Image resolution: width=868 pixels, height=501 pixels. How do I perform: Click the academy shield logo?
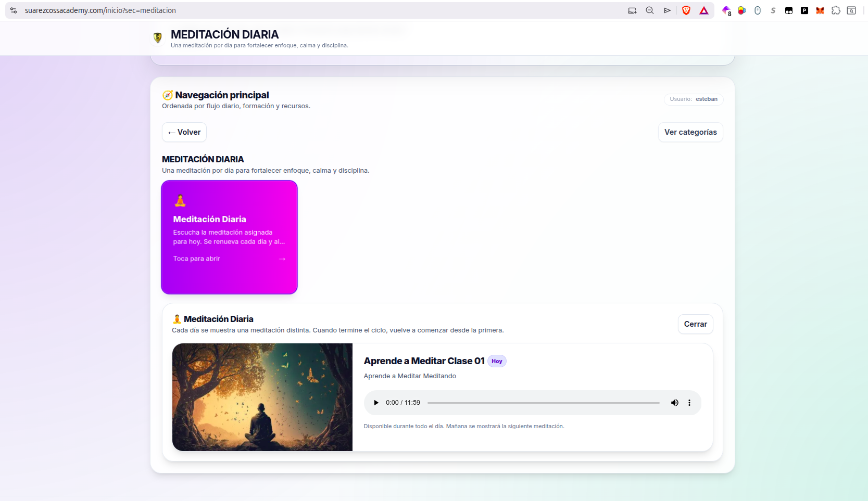tap(158, 37)
